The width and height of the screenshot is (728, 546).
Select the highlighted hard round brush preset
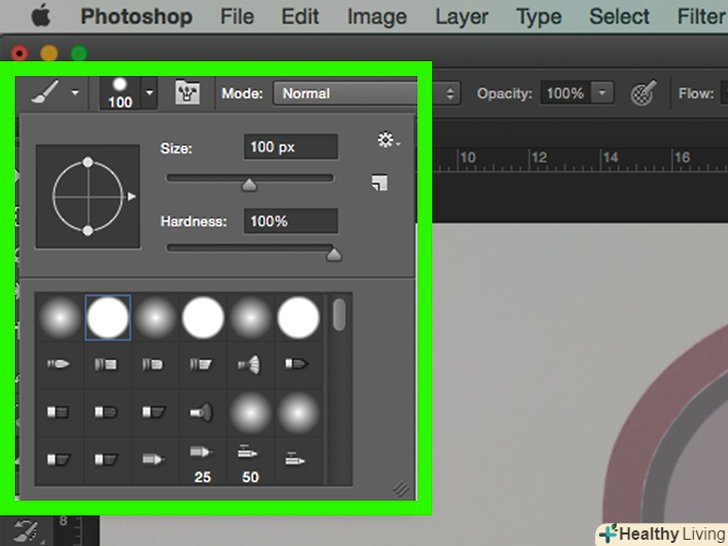108,318
